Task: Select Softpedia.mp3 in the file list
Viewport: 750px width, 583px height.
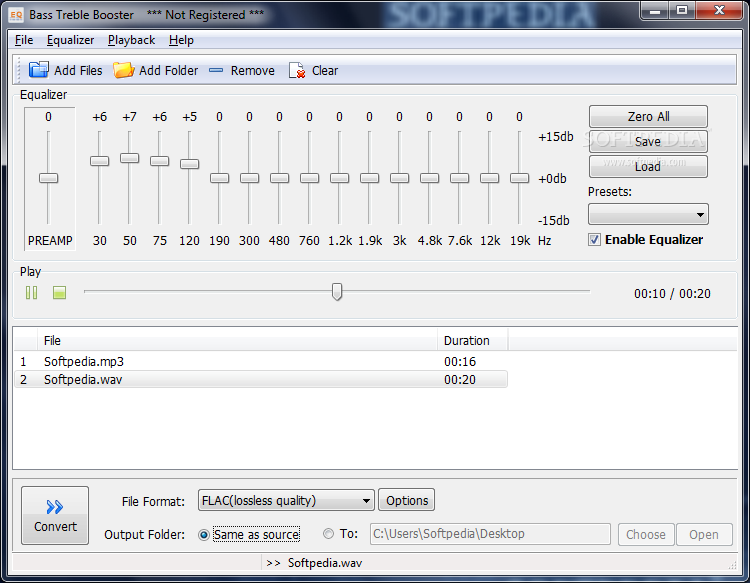Action: 84,361
